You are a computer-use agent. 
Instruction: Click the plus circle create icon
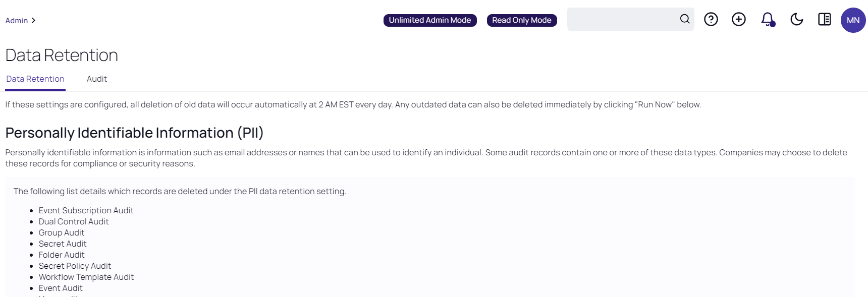[x=738, y=20]
